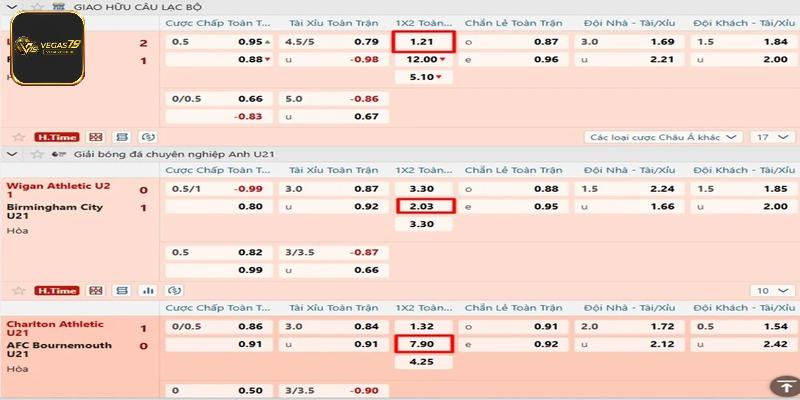
Task: Open the ticket icon under the club friendly match
Action: 122,137
